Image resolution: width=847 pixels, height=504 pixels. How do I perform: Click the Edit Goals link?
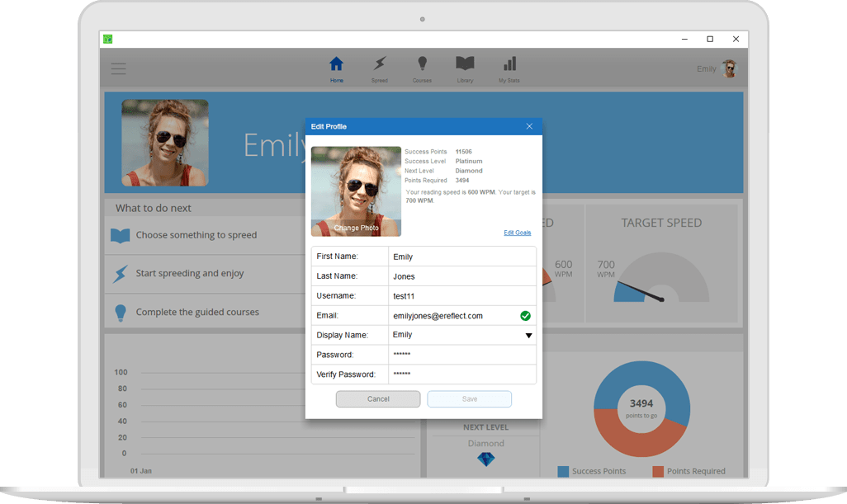tap(517, 233)
